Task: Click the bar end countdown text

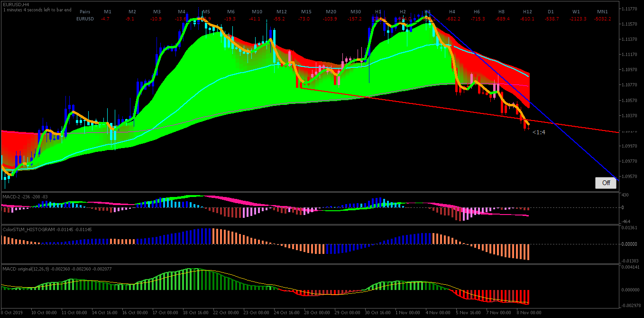Action: 37,9
